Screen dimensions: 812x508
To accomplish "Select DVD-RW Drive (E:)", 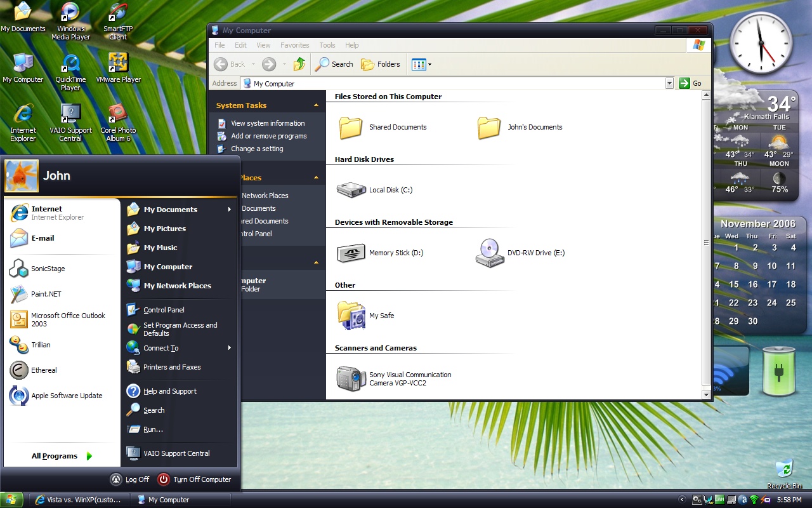I will pos(520,253).
